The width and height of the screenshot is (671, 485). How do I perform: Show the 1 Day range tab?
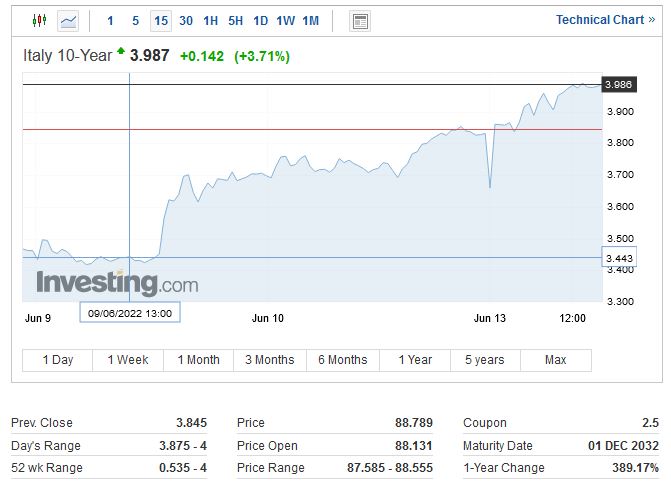click(x=57, y=360)
